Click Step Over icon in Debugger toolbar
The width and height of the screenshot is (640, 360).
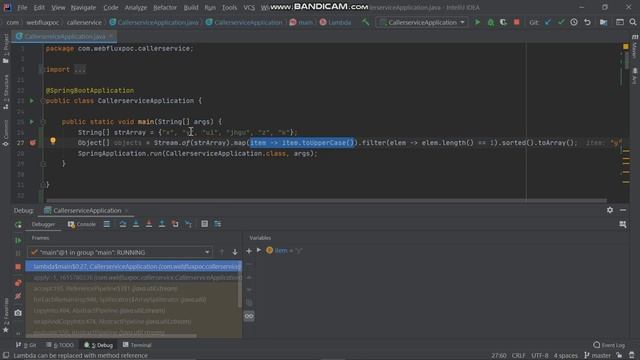pyautogui.click(x=123, y=224)
